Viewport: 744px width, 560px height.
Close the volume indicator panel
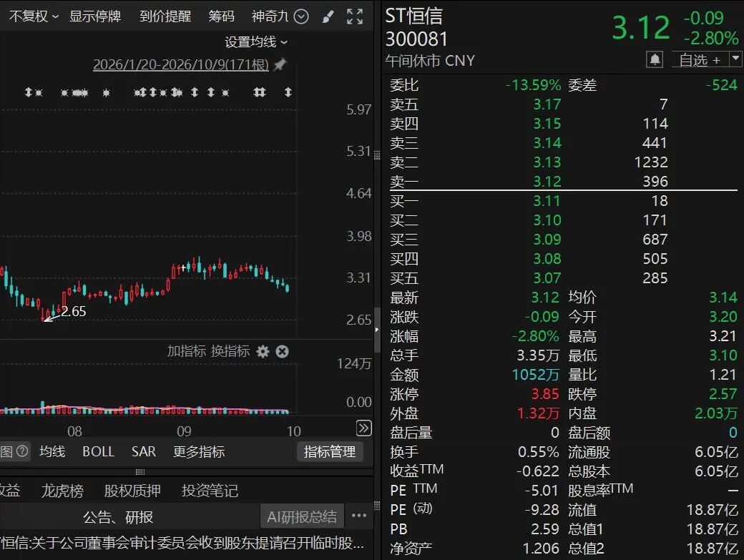tap(283, 351)
